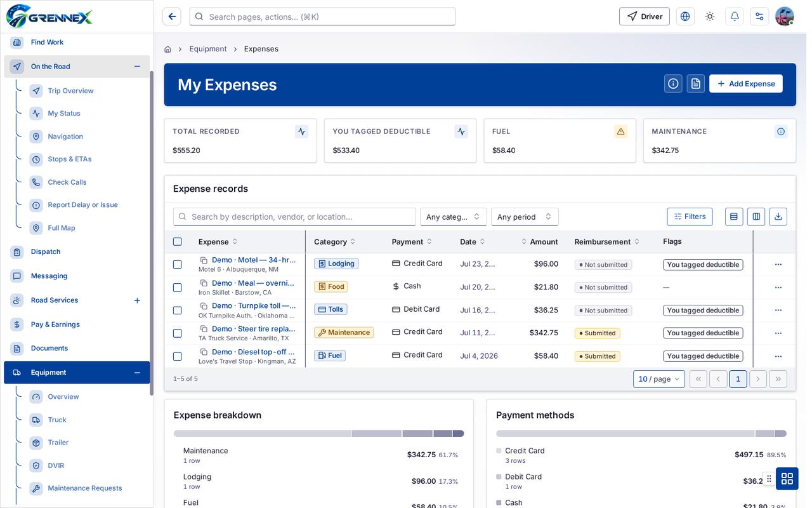Image resolution: width=812 pixels, height=508 pixels.
Task: Open Equipment breadcrumb link
Action: [208, 49]
